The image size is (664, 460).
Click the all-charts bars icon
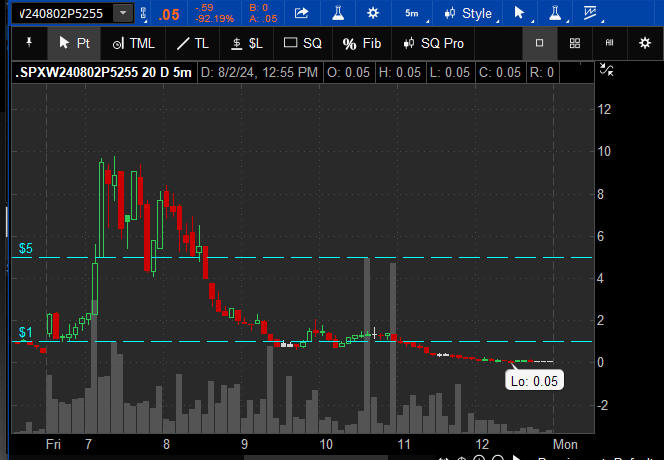coord(609,43)
